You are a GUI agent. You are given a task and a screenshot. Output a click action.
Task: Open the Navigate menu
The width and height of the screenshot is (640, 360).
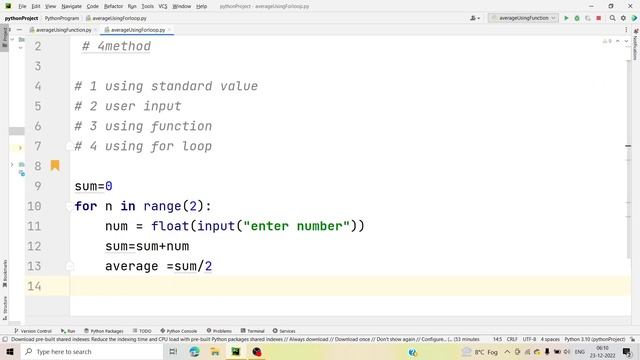(71, 6)
